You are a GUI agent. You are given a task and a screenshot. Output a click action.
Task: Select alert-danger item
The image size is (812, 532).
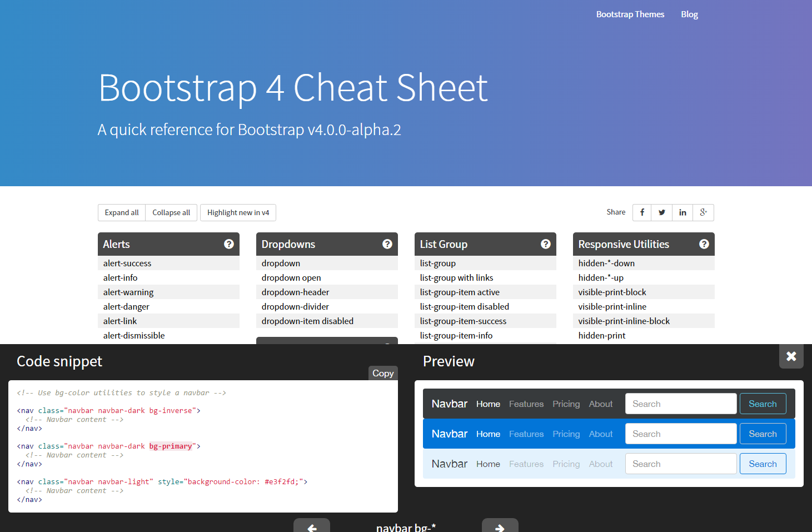(x=168, y=306)
